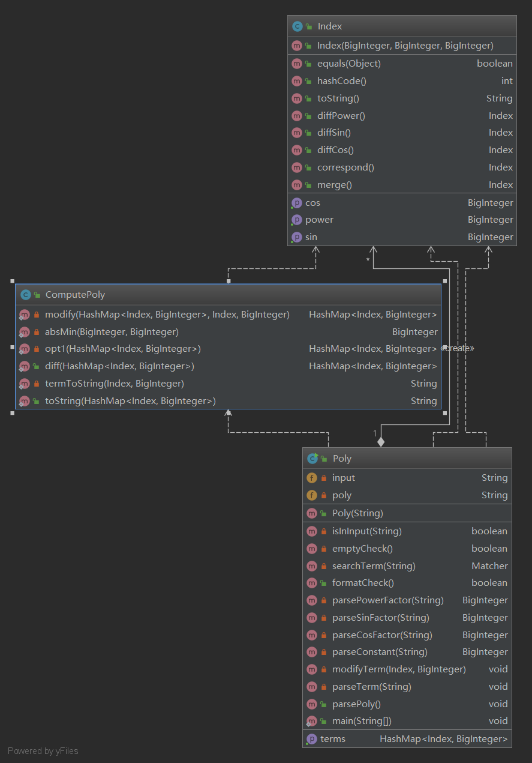This screenshot has height=763, width=532.
Task: Click method icon of Poly(String) constructor
Action: [311, 513]
